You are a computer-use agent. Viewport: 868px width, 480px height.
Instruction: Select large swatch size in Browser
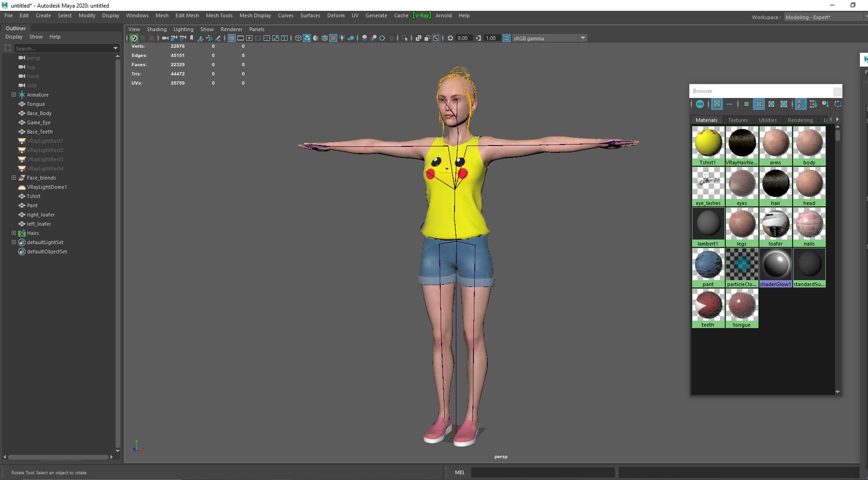point(771,104)
